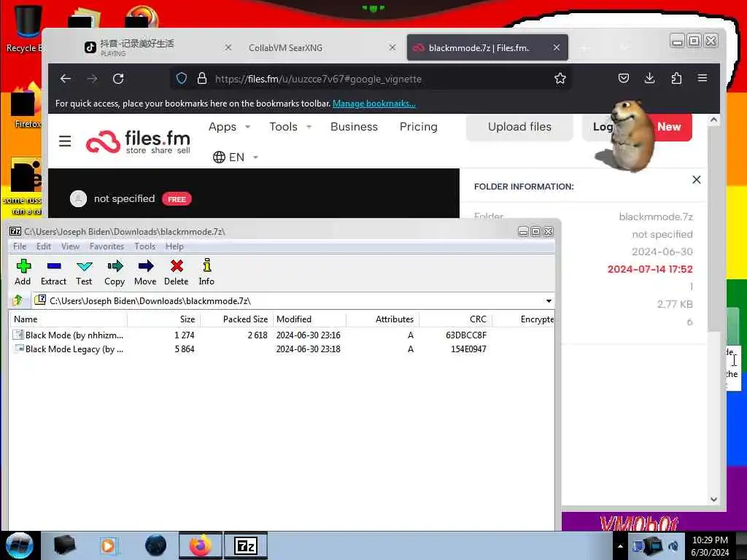The height and width of the screenshot is (560, 747).
Task: Expand the Tools dropdown on files.fm
Action: [x=290, y=127]
